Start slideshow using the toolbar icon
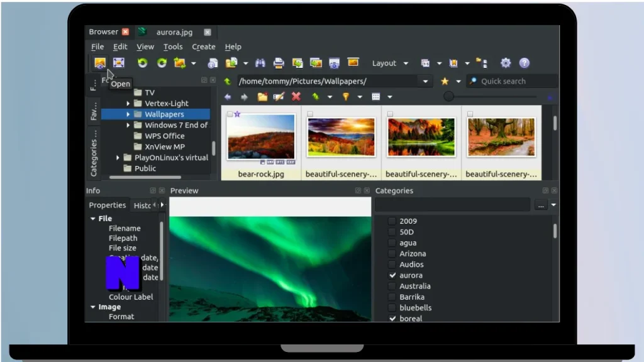Image resolution: width=644 pixels, height=362 pixels. (353, 62)
